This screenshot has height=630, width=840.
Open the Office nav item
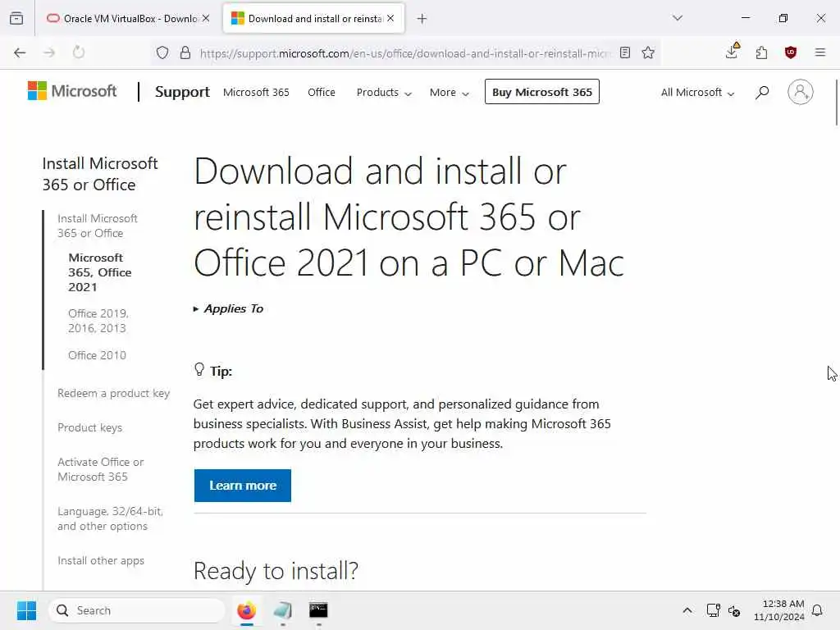(322, 92)
